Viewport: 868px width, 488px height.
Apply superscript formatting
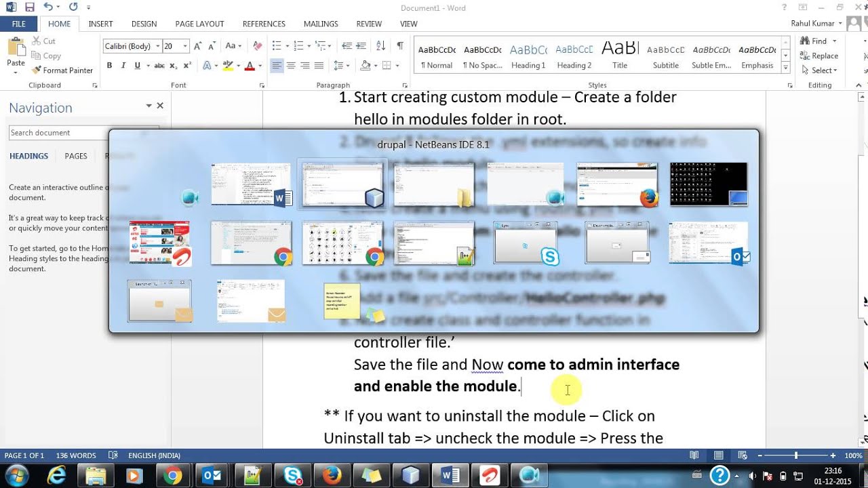coord(187,66)
